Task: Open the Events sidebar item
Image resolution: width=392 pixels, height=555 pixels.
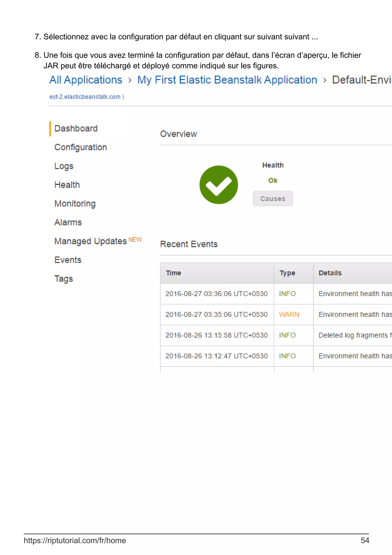Action: point(68,260)
